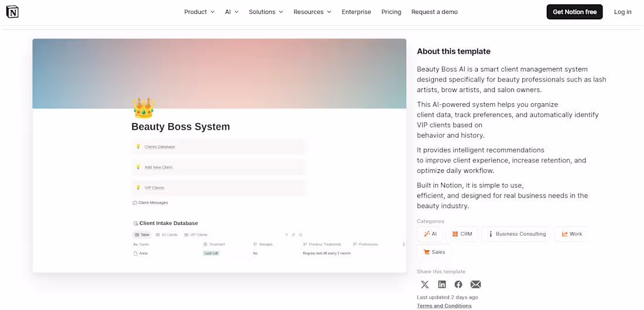
Task: Click Request a demo link
Action: [x=434, y=12]
